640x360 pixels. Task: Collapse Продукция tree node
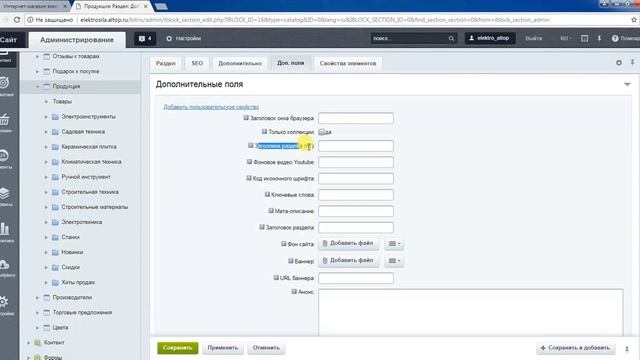point(37,87)
